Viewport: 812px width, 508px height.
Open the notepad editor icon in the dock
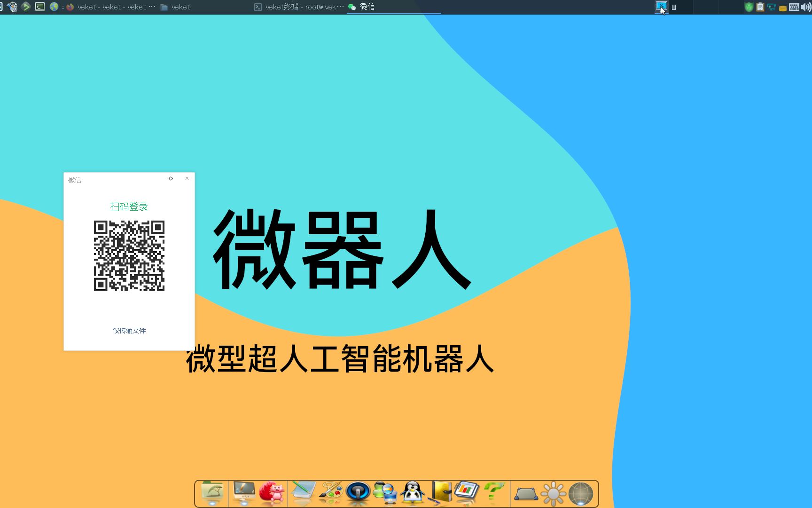coord(303,493)
